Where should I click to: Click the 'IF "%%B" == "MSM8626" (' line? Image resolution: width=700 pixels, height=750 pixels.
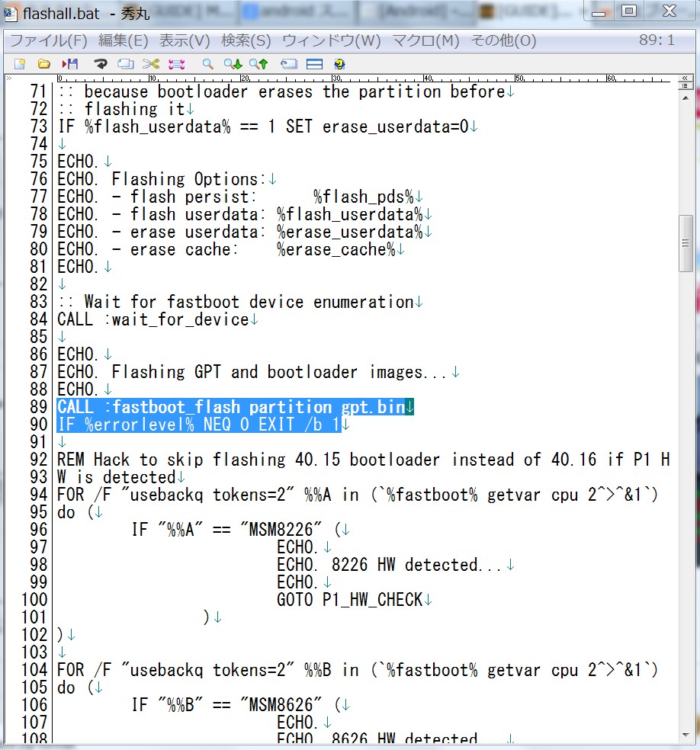click(x=236, y=705)
